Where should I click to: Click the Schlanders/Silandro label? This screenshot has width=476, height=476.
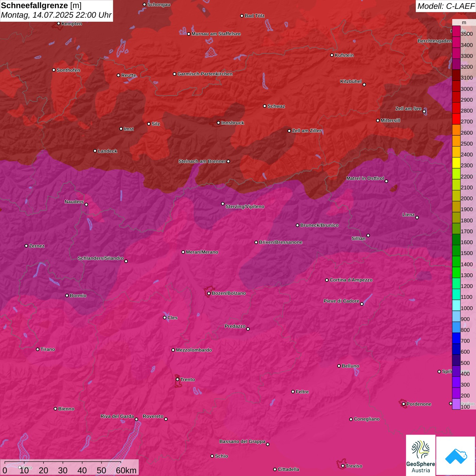[101, 258]
